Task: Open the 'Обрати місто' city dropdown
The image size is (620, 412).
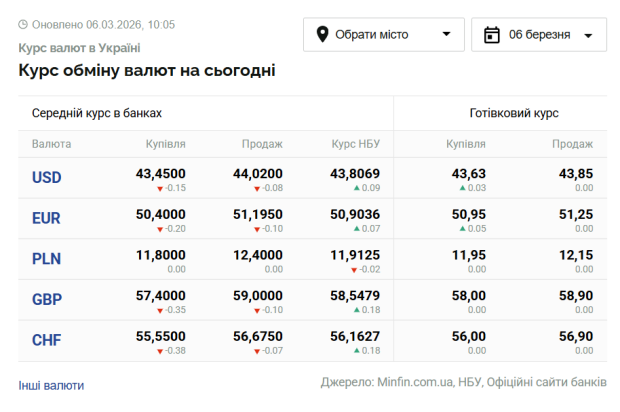Action: [x=383, y=35]
